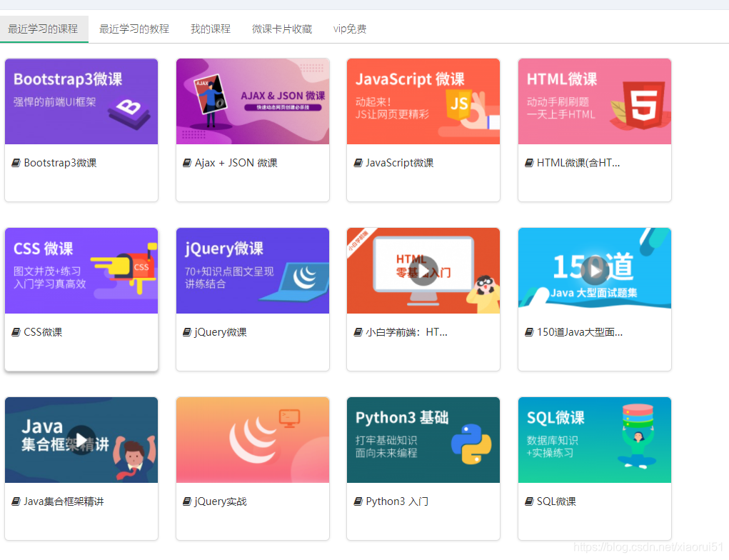Click the book icon beside Python3 入门
Screen dimensions: 729x560
[358, 501]
